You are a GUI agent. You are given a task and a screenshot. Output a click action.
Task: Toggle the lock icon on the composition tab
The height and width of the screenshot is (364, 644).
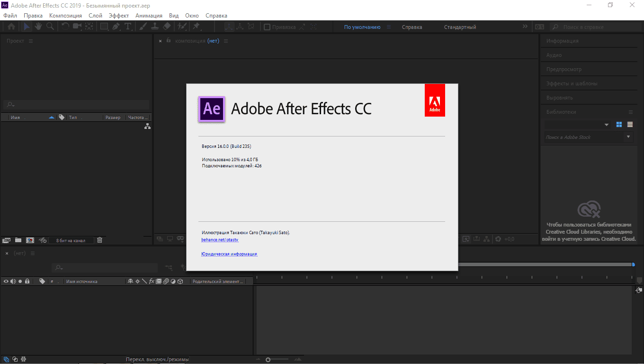click(168, 41)
